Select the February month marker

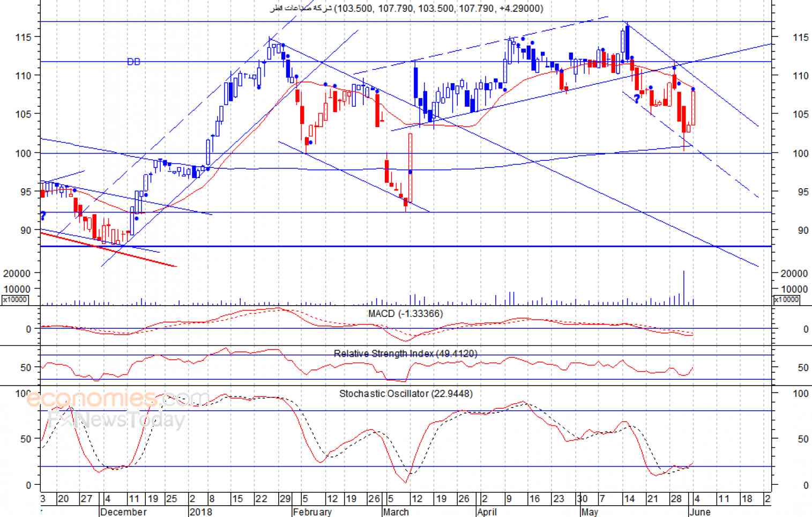(x=312, y=512)
